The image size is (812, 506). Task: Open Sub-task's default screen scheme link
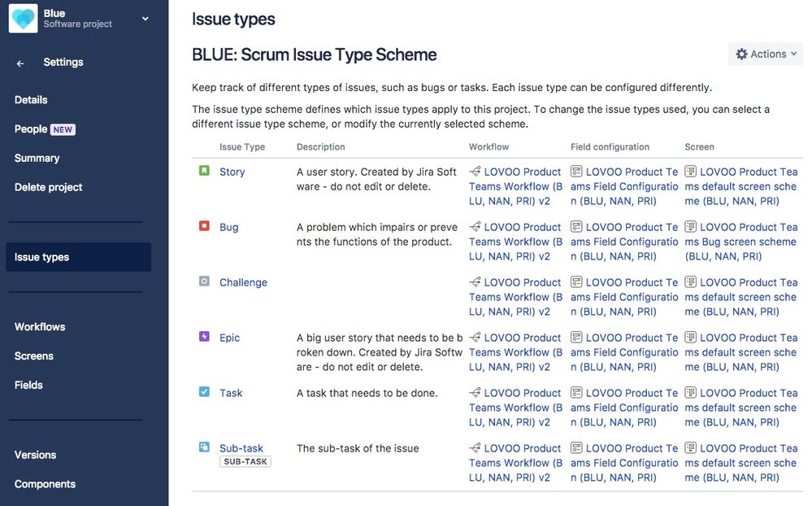(741, 463)
